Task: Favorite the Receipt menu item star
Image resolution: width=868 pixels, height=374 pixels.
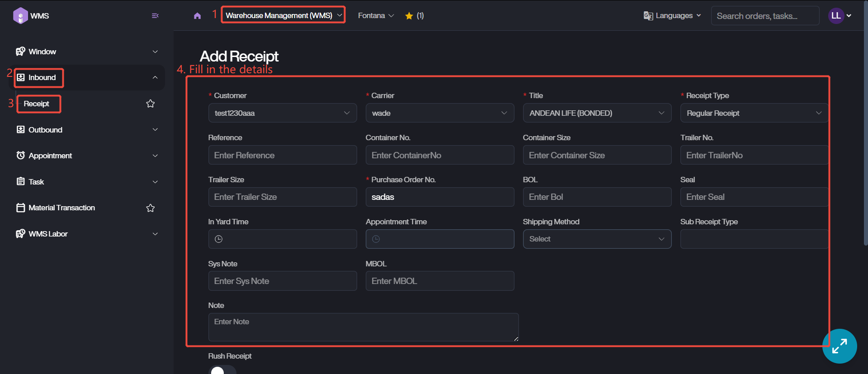Action: 151,104
